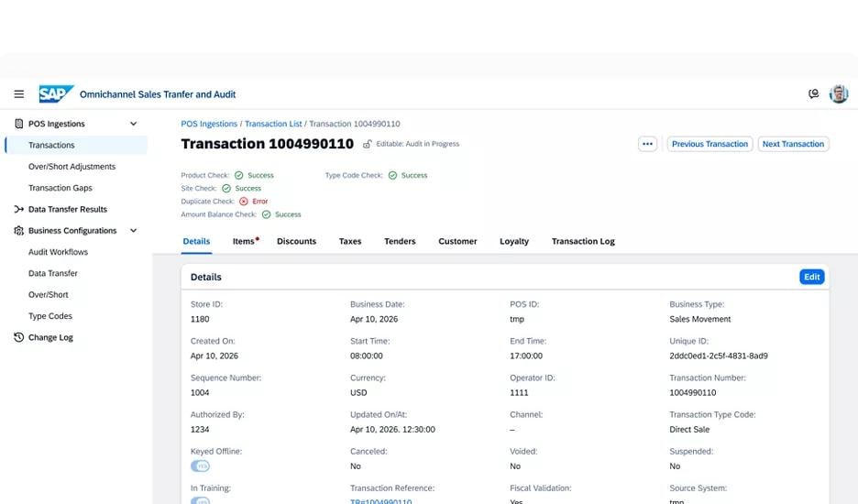Click the POS Ingestions clipboard icon
This screenshot has height=504, width=858.
pos(18,124)
